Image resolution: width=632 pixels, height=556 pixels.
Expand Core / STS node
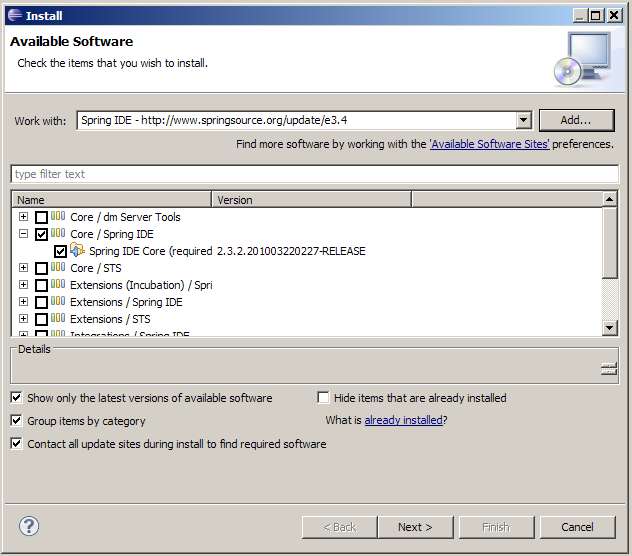[23, 267]
